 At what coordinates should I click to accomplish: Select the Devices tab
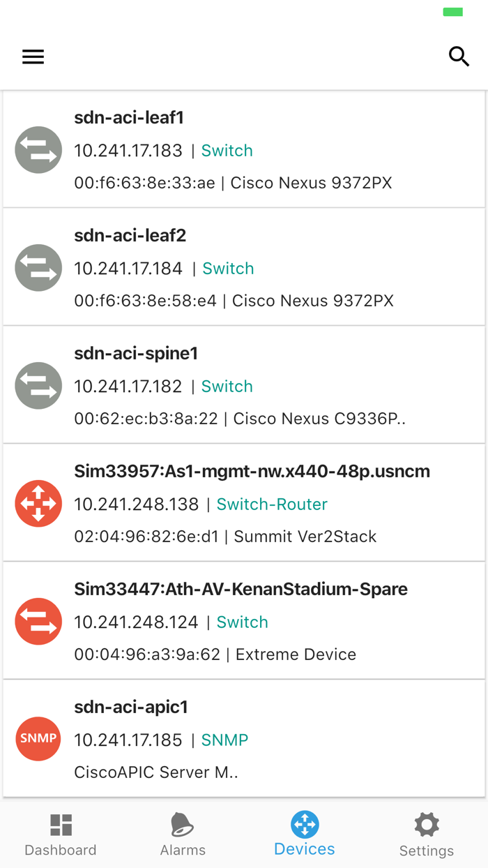click(x=305, y=835)
